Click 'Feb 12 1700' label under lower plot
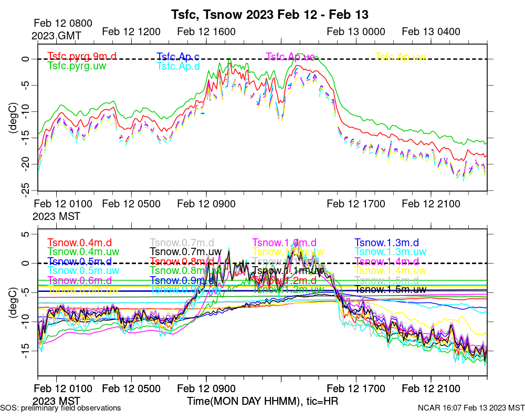The width and height of the screenshot is (525, 420). [x=356, y=388]
